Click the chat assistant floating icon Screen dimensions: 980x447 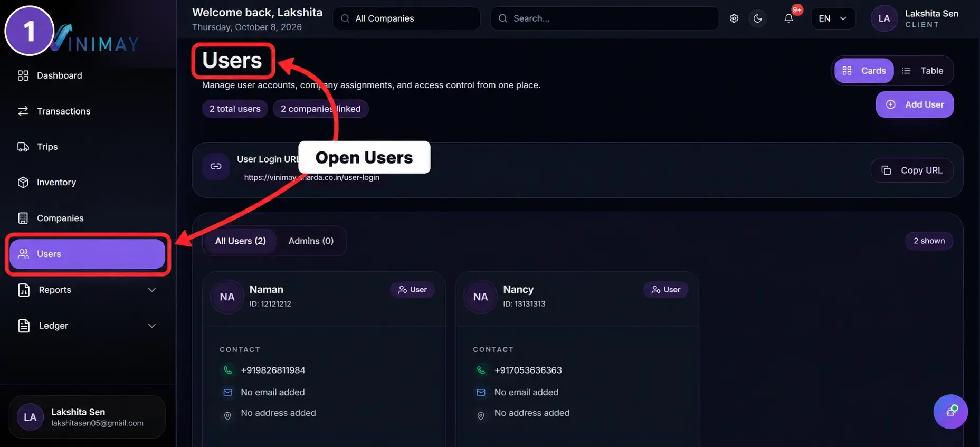tap(950, 412)
